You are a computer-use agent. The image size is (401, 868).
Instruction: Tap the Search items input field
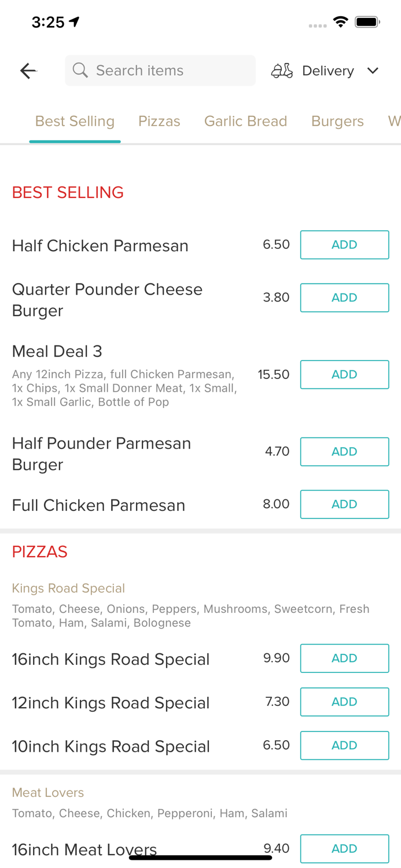tap(160, 70)
